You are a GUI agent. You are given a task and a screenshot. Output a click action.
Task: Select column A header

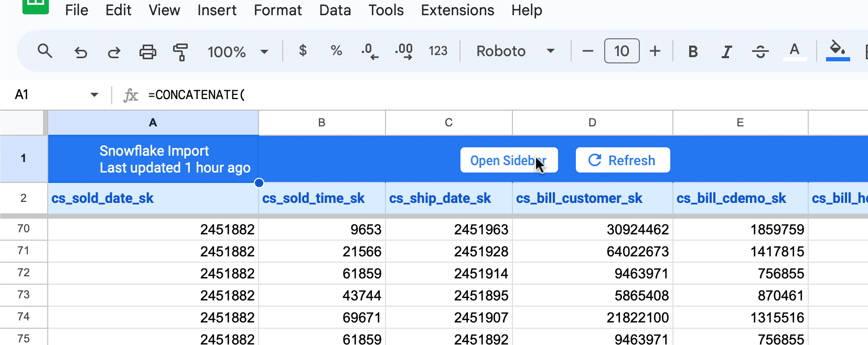153,123
